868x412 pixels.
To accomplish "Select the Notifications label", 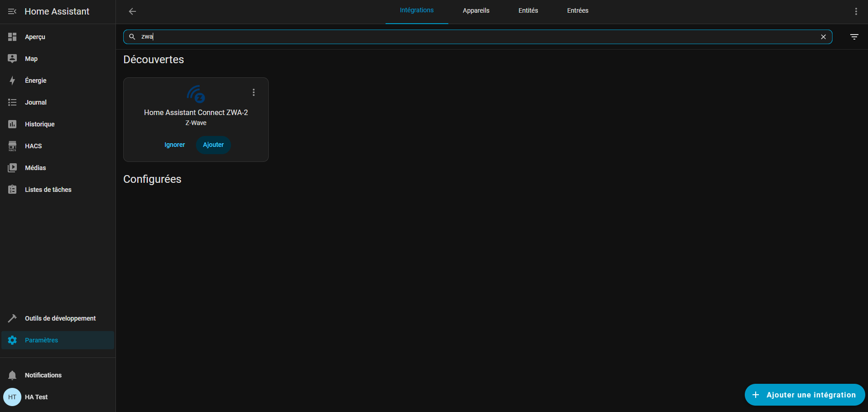I will (x=43, y=375).
